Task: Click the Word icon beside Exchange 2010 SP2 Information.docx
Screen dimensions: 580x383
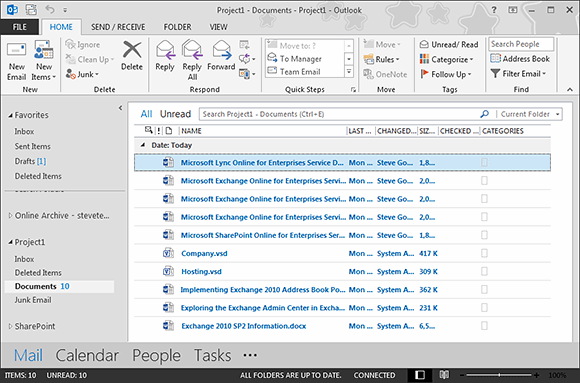Action: pos(168,326)
